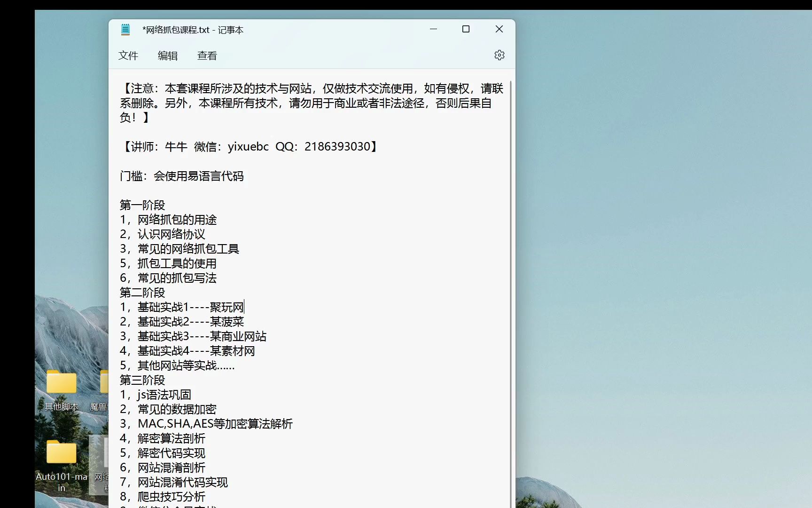Click the line 3，常见的网络抓包工具
Screen dimensions: 812x508
[x=180, y=249]
